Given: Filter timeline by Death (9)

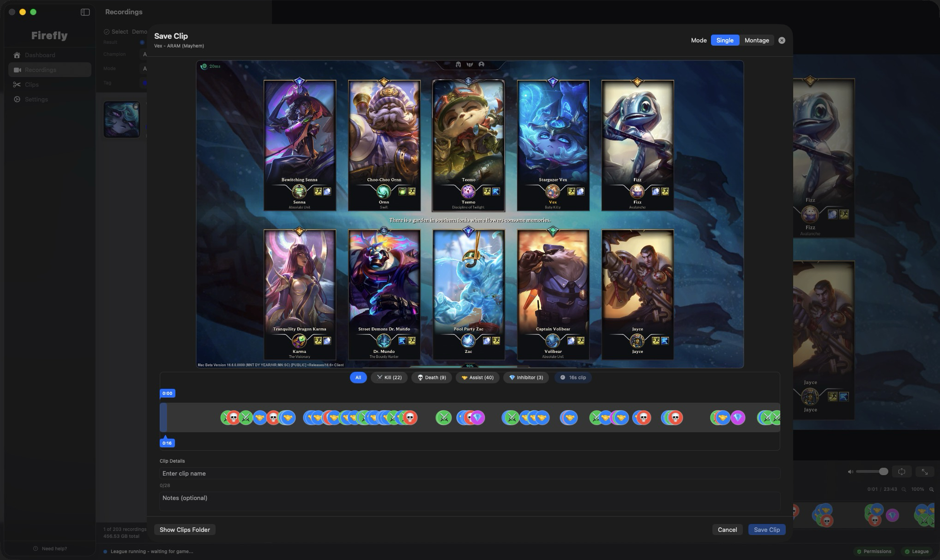Looking at the screenshot, I should 432,377.
